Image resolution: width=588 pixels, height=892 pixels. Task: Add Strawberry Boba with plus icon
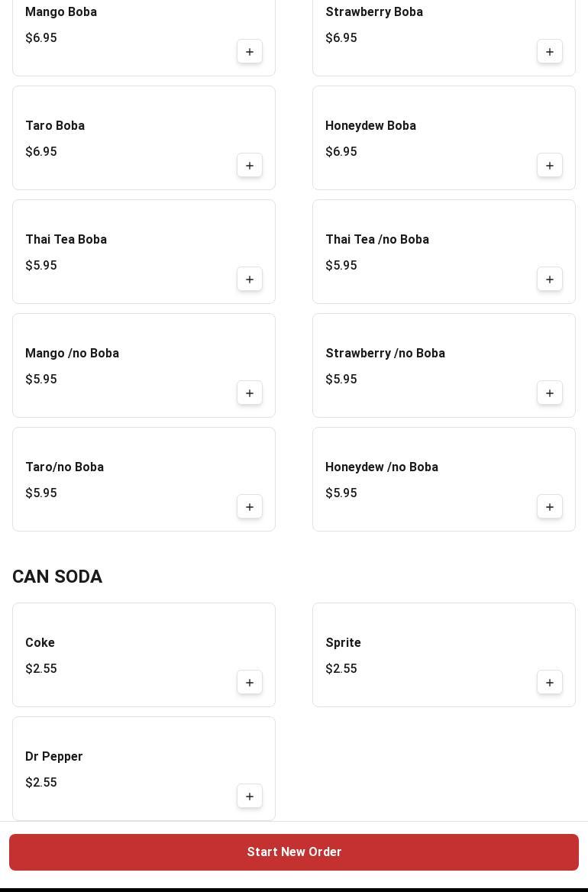550,52
